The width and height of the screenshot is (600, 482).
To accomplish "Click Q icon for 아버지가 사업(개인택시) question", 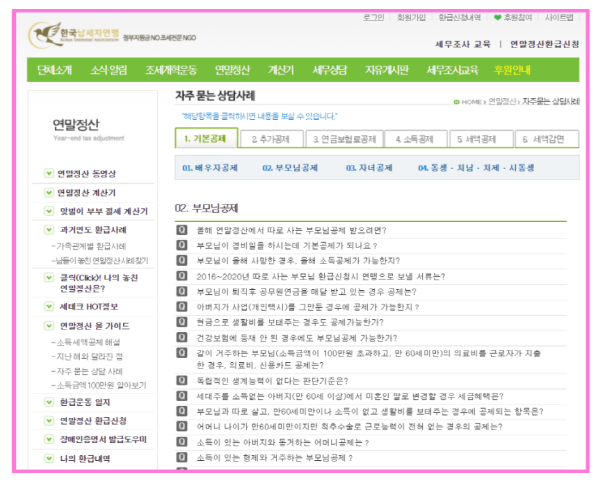I will (181, 307).
